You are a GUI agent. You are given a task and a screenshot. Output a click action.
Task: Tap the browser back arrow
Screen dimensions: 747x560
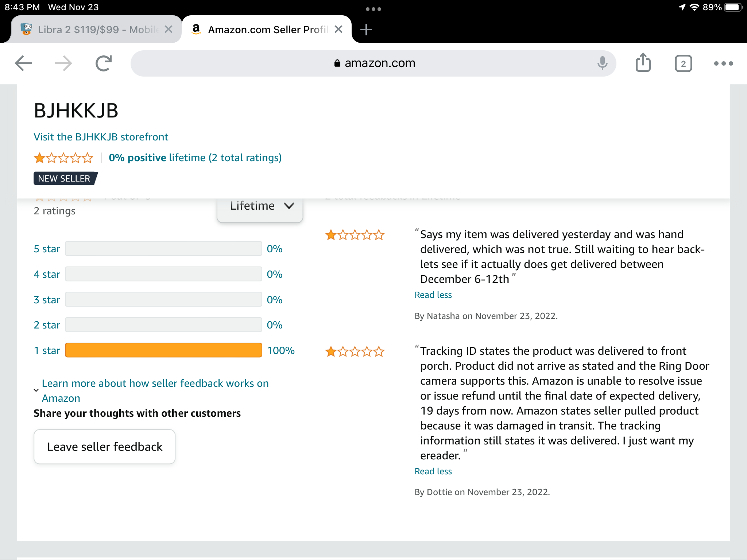(24, 63)
